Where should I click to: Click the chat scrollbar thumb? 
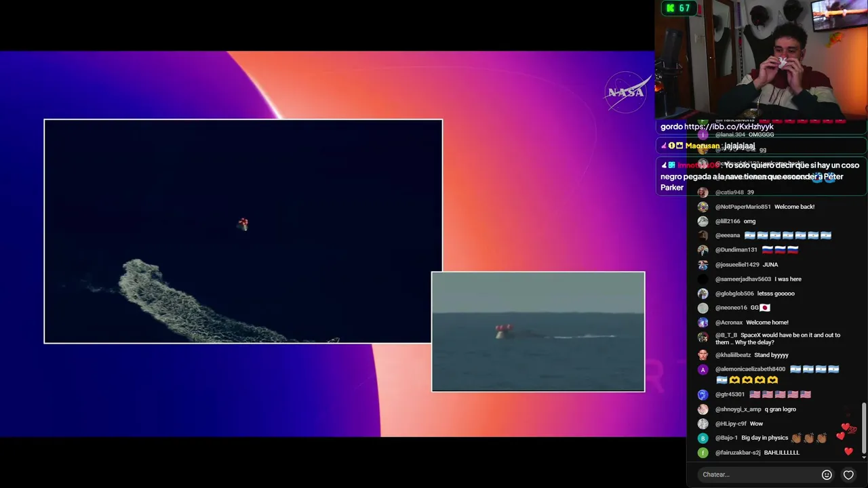(x=863, y=427)
